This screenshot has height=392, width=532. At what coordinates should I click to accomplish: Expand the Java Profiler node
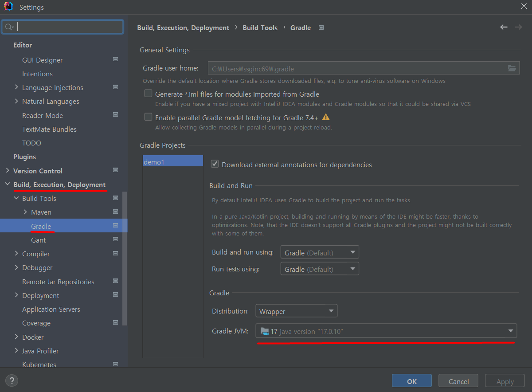coord(16,351)
